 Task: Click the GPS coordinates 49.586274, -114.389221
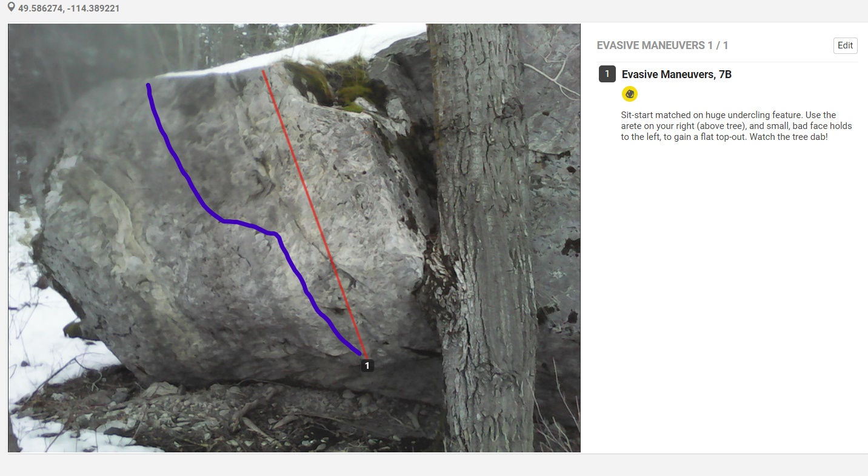coord(69,8)
